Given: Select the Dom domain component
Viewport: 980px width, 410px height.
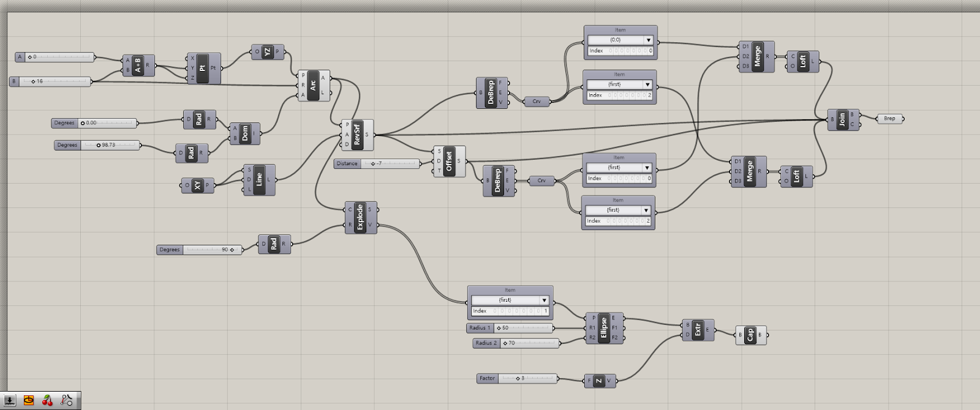Looking at the screenshot, I should (x=244, y=133).
